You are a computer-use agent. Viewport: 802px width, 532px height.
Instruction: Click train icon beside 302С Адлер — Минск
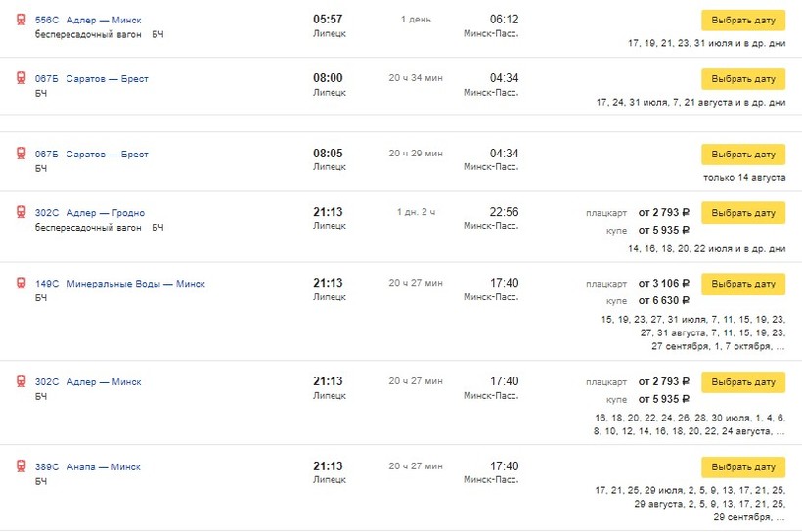coord(22,381)
